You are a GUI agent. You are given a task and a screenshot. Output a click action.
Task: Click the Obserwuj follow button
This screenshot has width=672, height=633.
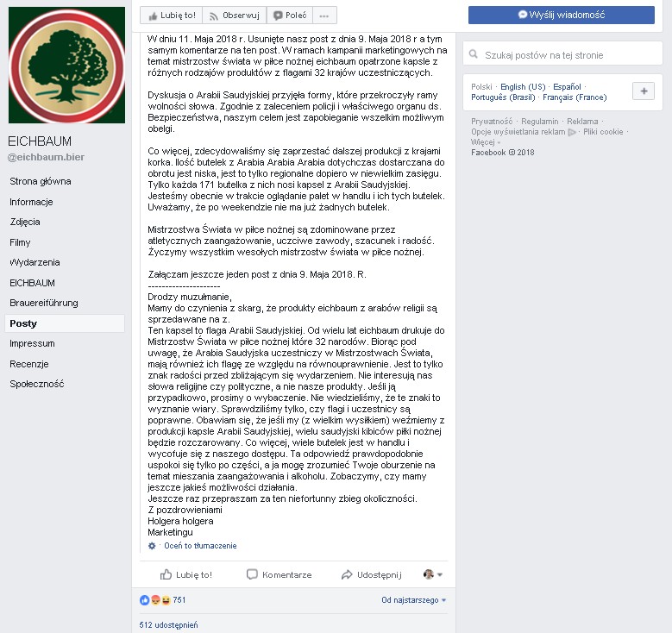coord(235,16)
